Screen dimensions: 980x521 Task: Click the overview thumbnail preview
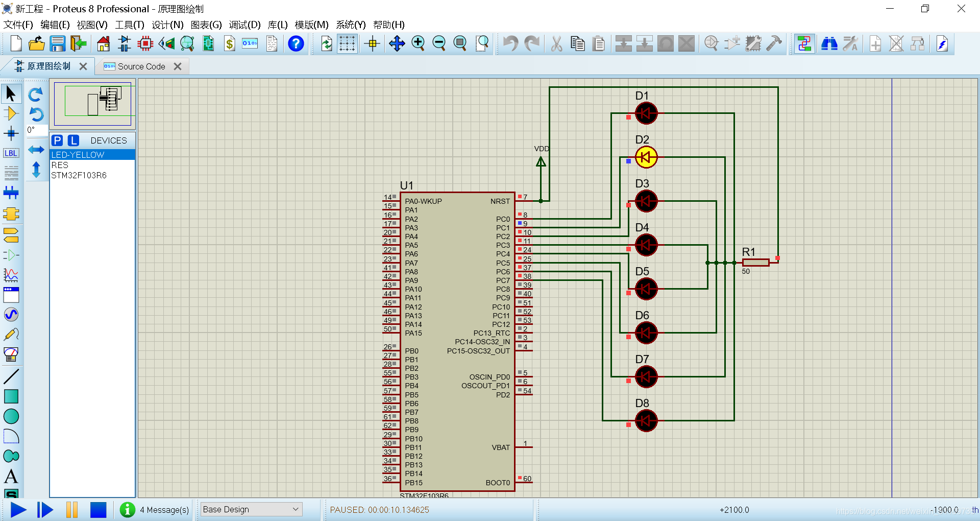pyautogui.click(x=93, y=104)
